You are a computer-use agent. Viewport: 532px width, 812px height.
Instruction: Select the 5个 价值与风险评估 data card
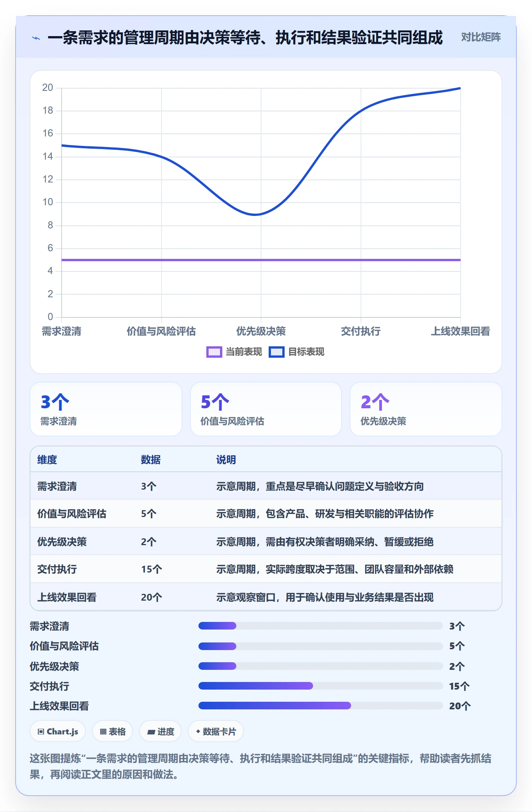[x=266, y=409]
